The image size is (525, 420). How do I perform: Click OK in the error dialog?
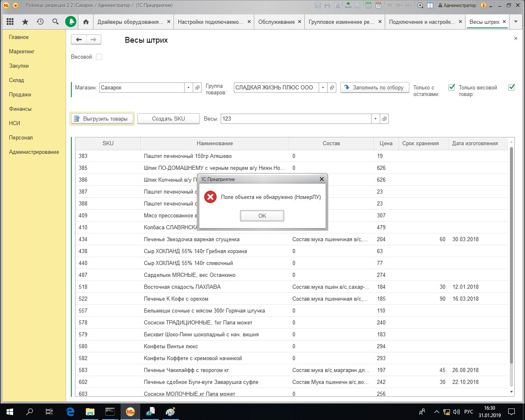(x=262, y=216)
